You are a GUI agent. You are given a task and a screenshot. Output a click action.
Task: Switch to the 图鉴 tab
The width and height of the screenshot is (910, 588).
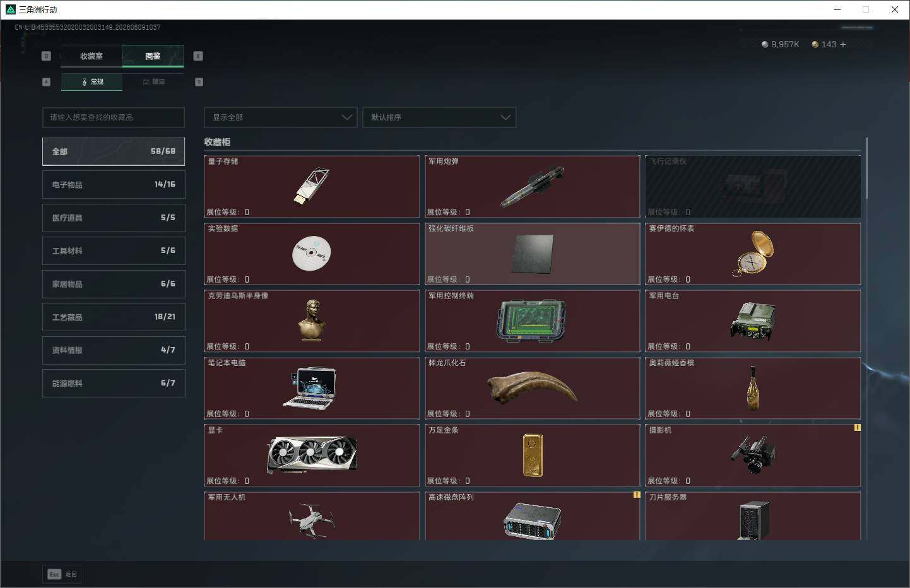[153, 56]
